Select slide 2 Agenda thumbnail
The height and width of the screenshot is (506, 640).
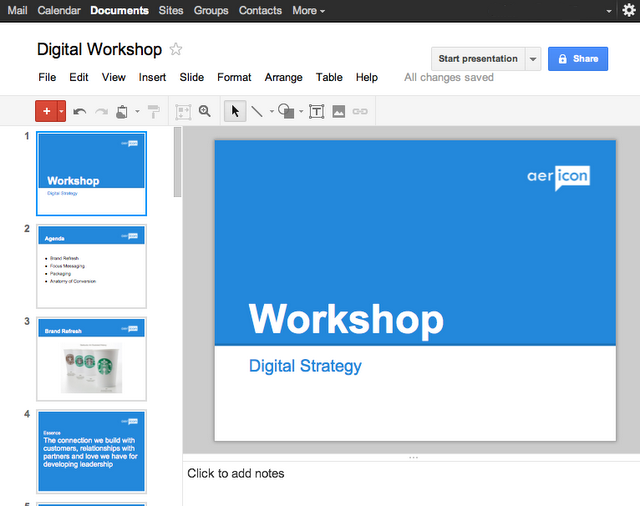click(91, 266)
